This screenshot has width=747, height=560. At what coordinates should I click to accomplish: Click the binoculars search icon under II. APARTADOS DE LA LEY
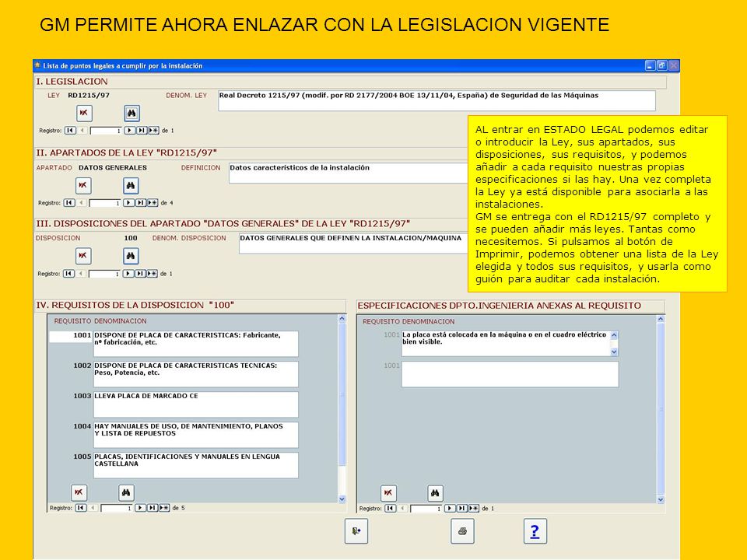click(131, 185)
